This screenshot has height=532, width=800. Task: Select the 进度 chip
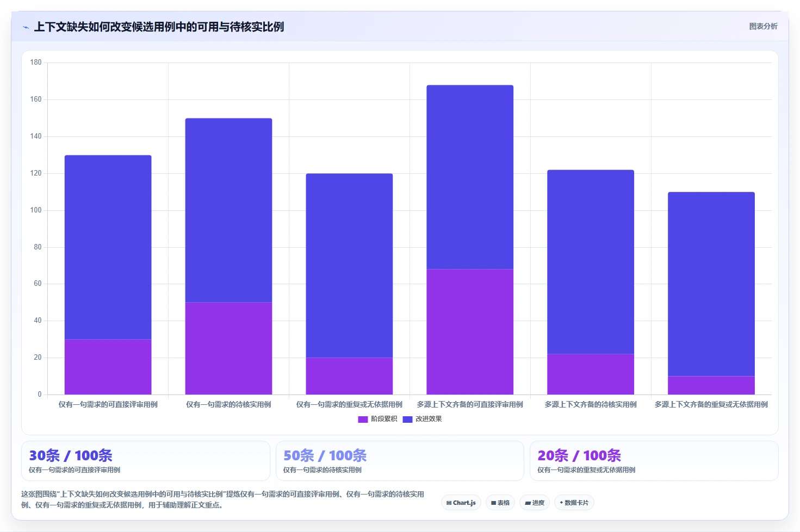pyautogui.click(x=535, y=503)
